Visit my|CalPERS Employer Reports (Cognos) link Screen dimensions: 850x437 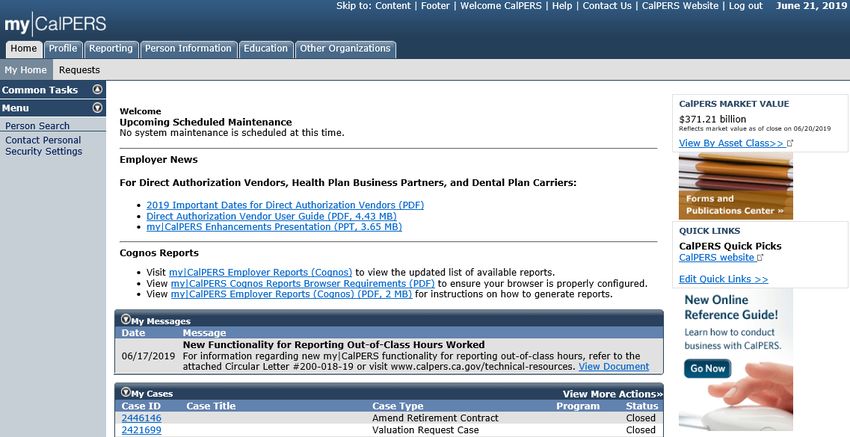tap(260, 273)
